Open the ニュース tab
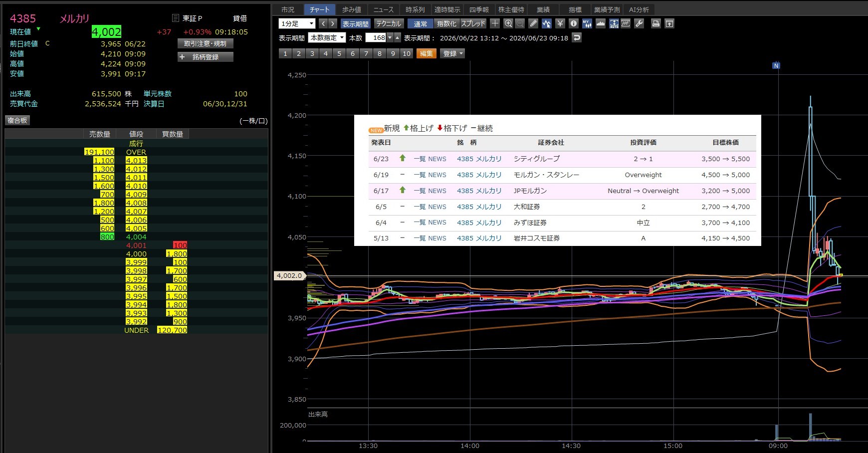 point(384,9)
